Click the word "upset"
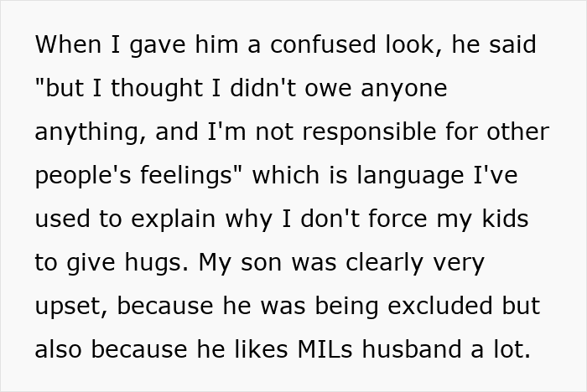Screen dimensions: 587x392 coord(70,306)
